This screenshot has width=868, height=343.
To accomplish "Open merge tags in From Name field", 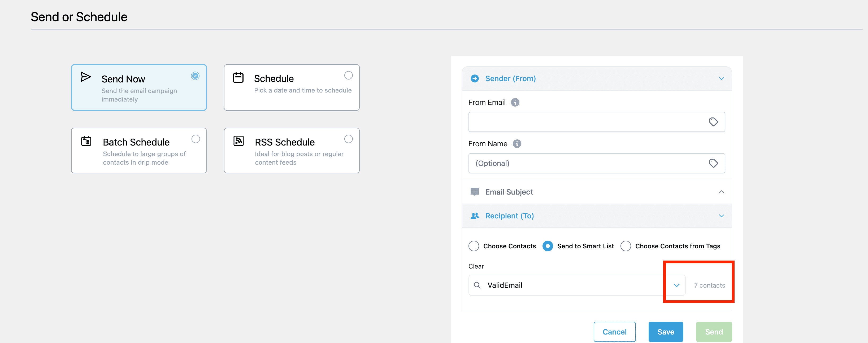I will tap(713, 163).
